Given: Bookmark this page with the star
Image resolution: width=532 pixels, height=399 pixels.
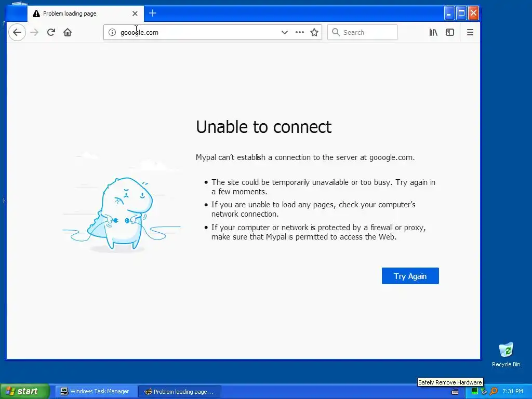Looking at the screenshot, I should (x=314, y=32).
